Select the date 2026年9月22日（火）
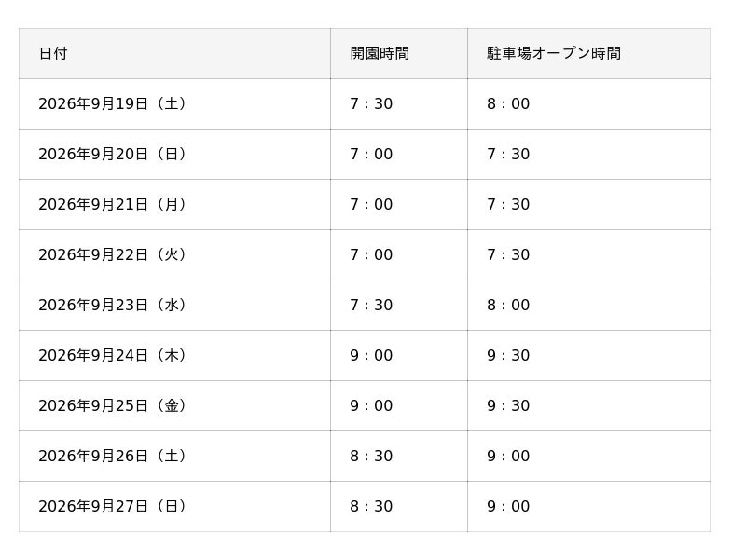The image size is (746, 560). [114, 254]
